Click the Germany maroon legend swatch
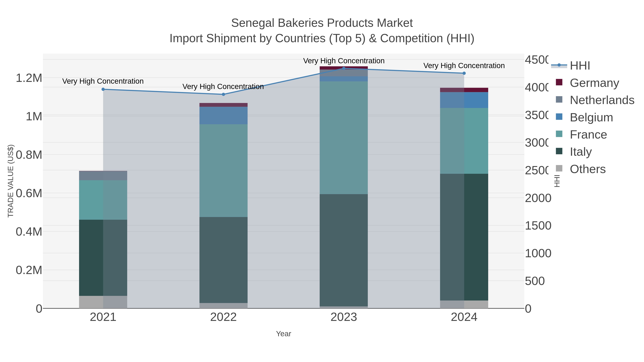This screenshot has width=644, height=362. point(559,82)
